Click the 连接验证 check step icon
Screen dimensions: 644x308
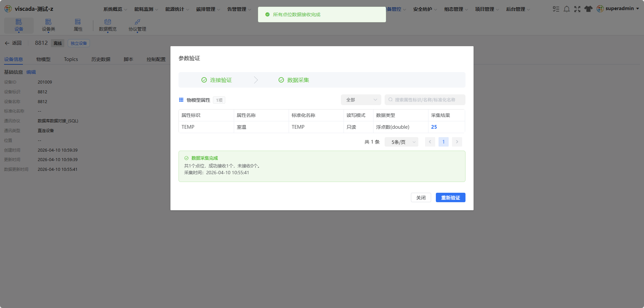click(204, 80)
